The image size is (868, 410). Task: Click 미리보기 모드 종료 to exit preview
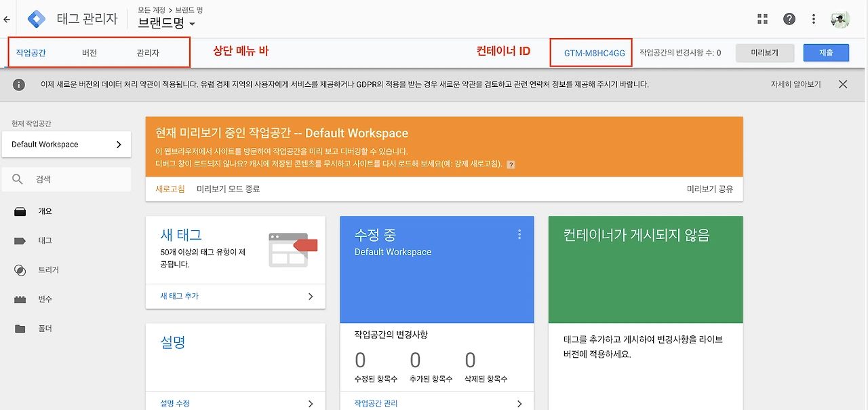(229, 189)
